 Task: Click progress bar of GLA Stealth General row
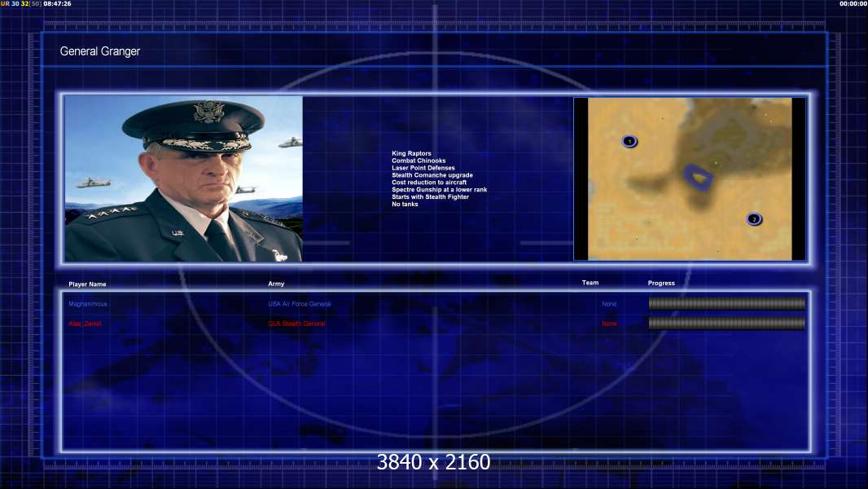[727, 324]
